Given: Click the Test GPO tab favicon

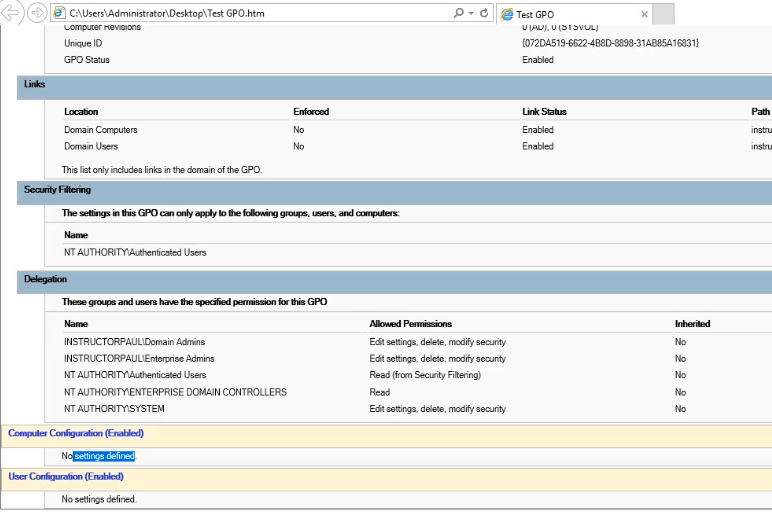Looking at the screenshot, I should [x=507, y=15].
